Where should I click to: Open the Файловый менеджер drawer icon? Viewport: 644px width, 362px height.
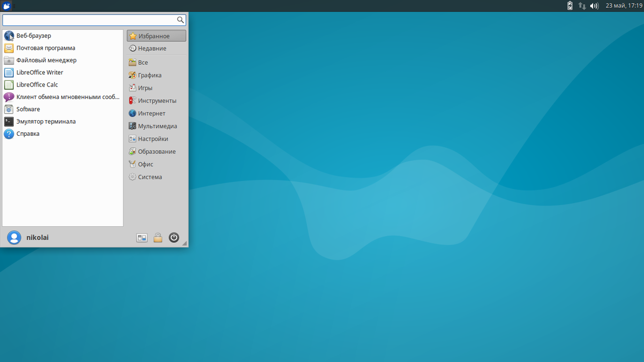(9, 60)
